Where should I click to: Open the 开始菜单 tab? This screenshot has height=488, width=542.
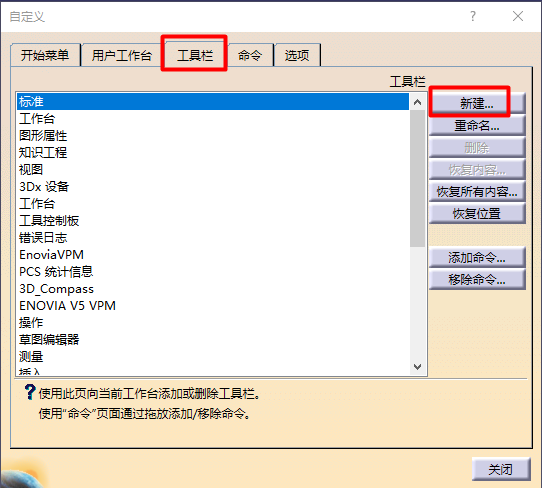[45, 55]
